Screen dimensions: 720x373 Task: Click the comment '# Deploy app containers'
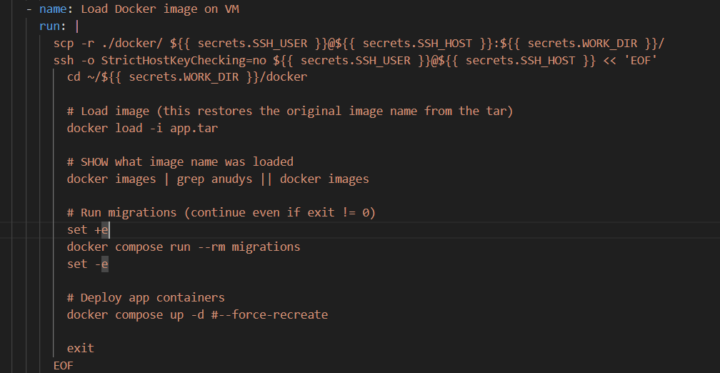[146, 298]
